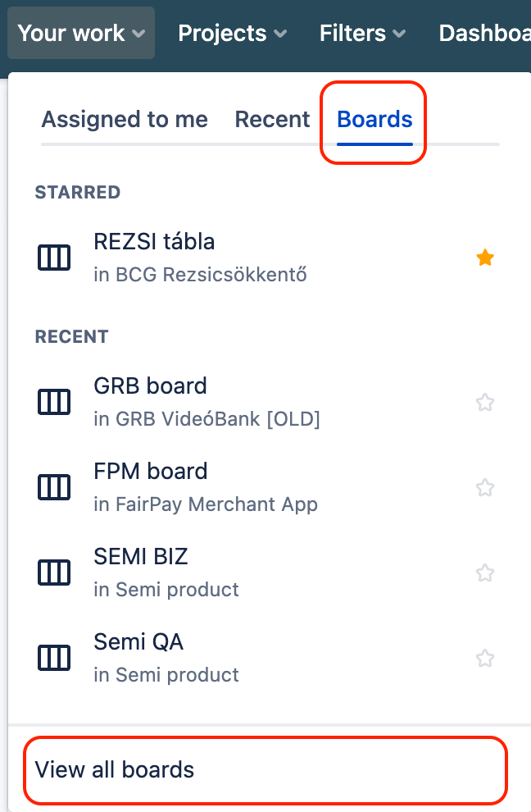Switch to the Recent tab
Viewport: 531px width, 812px height.
click(x=272, y=120)
